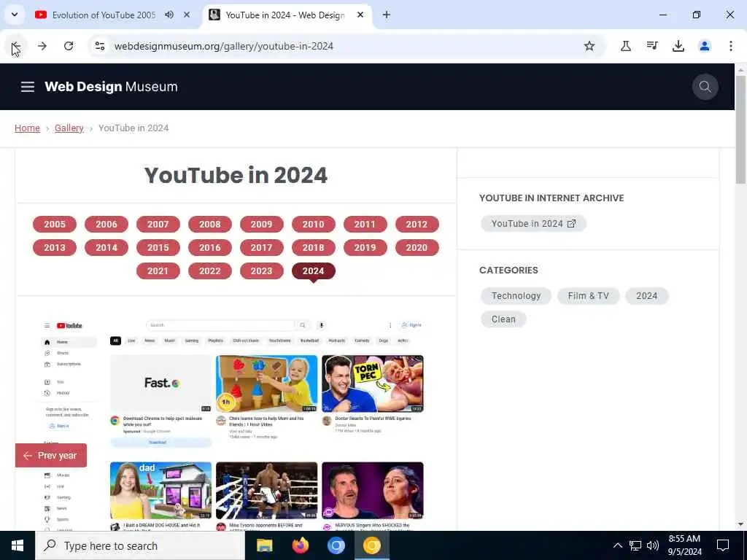The width and height of the screenshot is (747, 560).
Task: Select the 2006 year pill
Action: [107, 225]
